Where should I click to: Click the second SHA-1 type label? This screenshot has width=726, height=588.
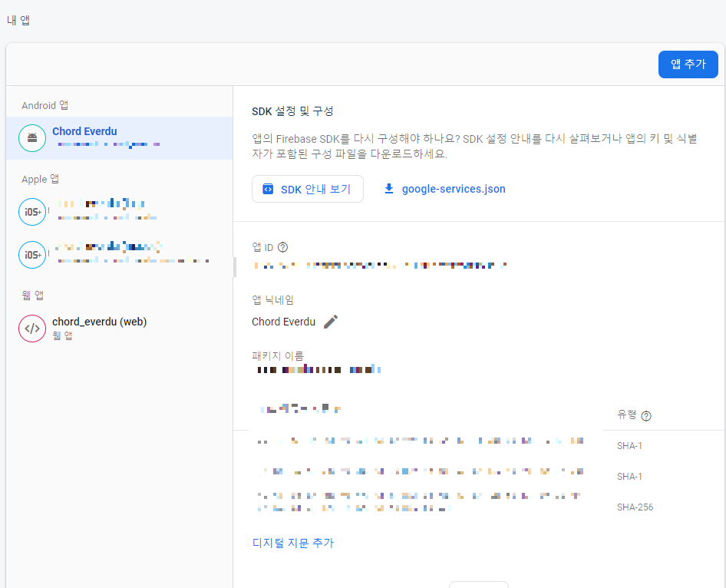[x=629, y=477]
